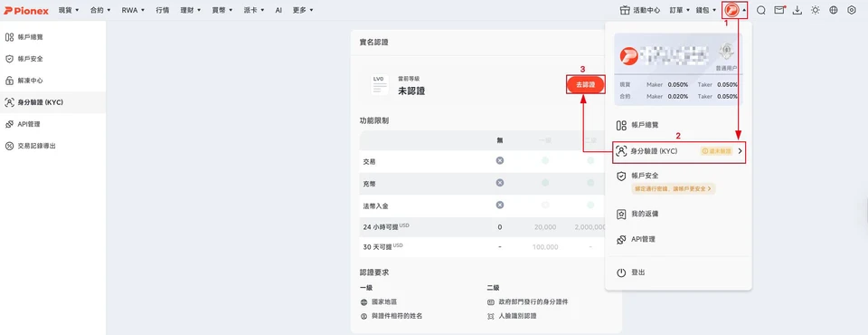This screenshot has height=335, width=868.
Task: Click the red 去認證 button
Action: (585, 85)
